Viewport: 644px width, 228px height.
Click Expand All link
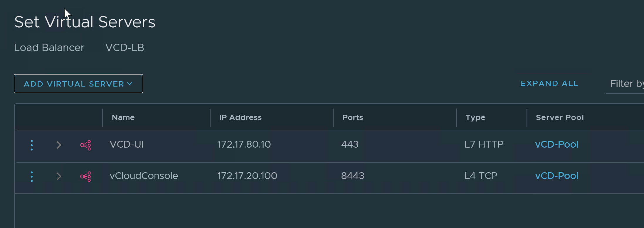pyautogui.click(x=549, y=84)
